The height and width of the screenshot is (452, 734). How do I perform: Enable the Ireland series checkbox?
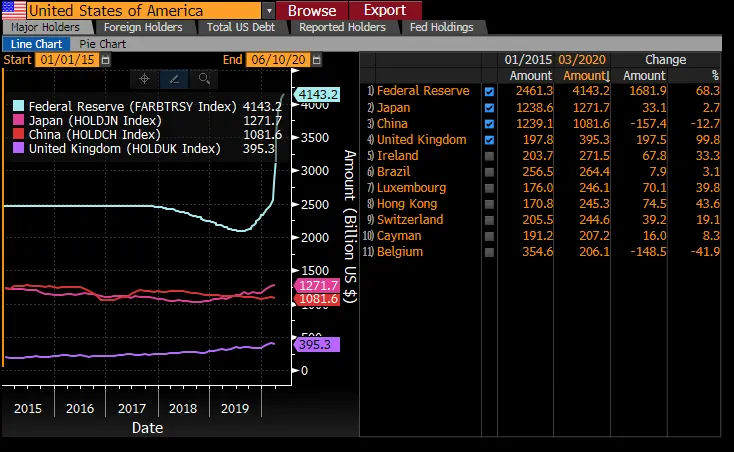coord(489,156)
